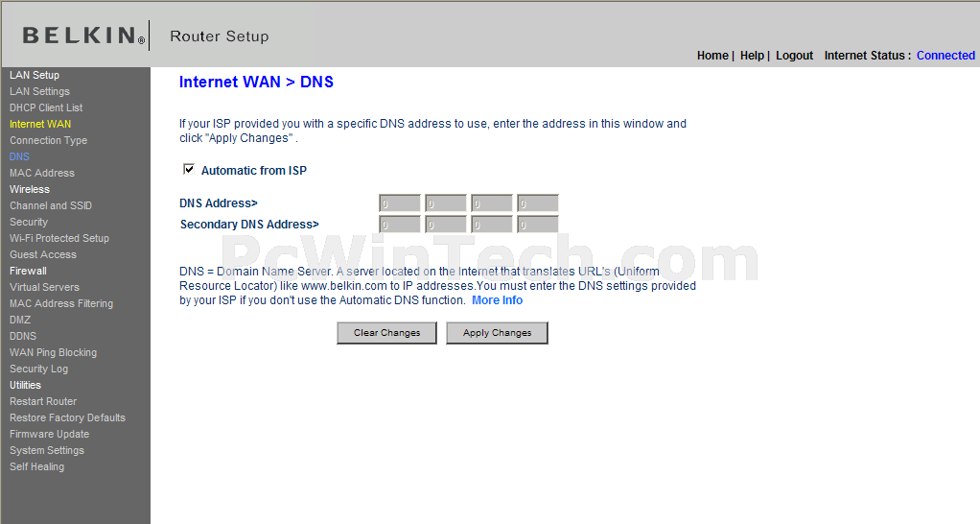Click the Secondary DNS Address> label
The image size is (980, 524).
click(249, 225)
